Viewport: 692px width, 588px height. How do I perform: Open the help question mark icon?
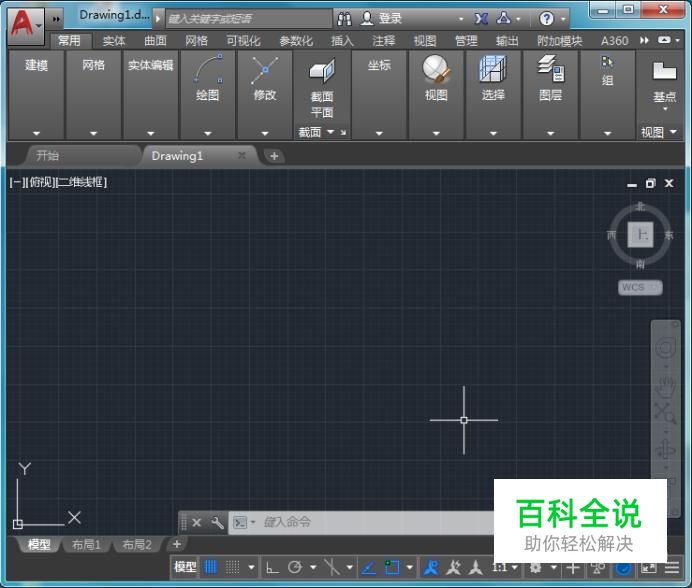point(546,18)
